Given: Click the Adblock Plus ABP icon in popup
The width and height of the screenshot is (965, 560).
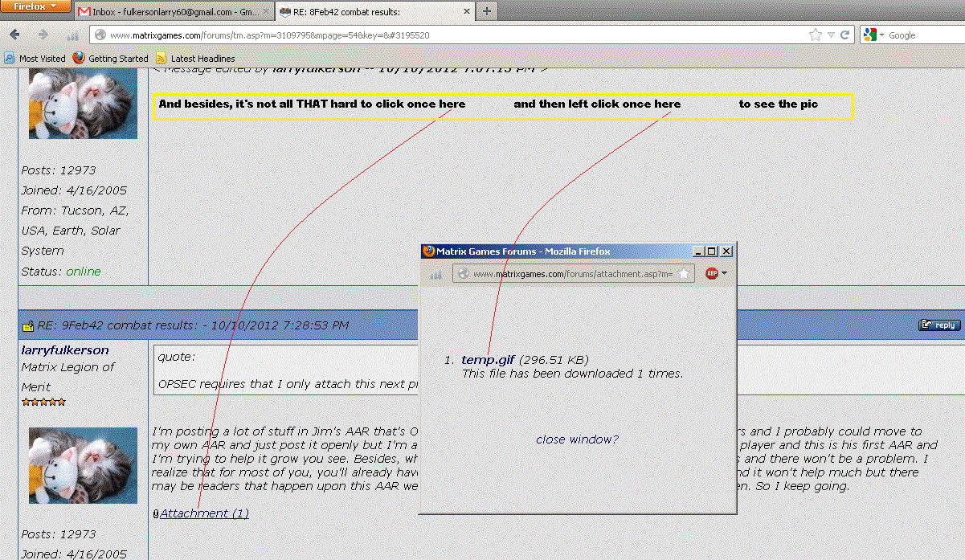Looking at the screenshot, I should pos(712,273).
